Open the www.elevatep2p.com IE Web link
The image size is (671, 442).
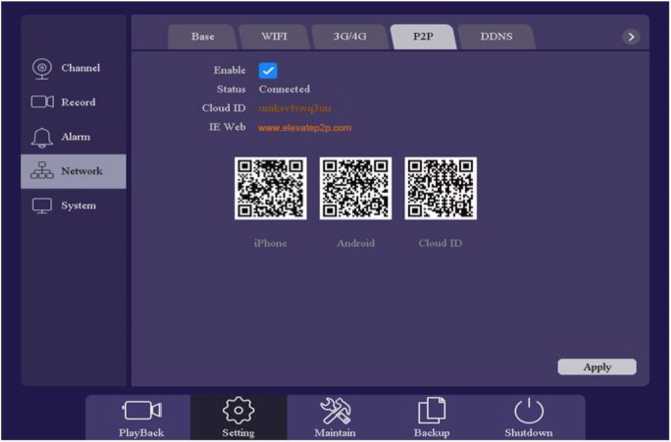305,128
